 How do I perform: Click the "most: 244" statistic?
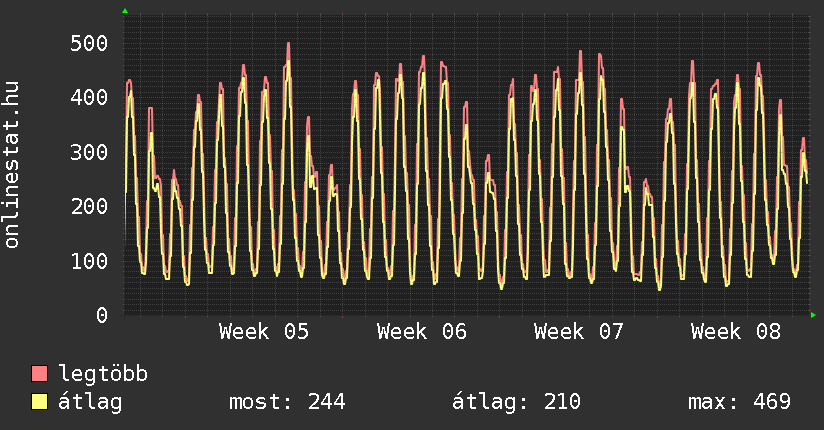(287, 402)
